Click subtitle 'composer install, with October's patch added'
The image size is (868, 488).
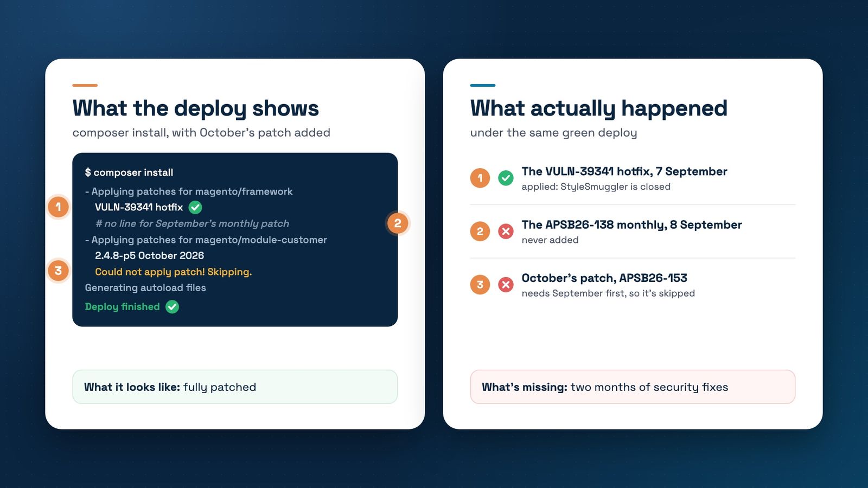tap(201, 133)
